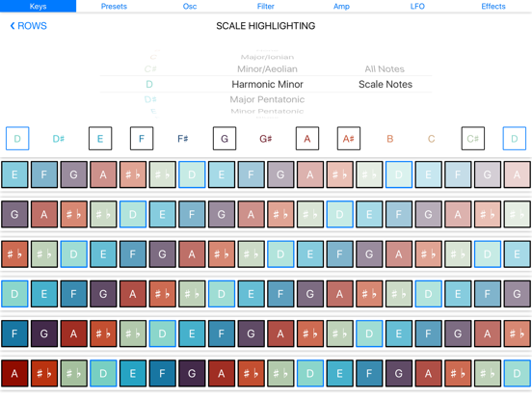Screen dimensions: 532x399
Task: Toggle the F note box
Action: 142,139
